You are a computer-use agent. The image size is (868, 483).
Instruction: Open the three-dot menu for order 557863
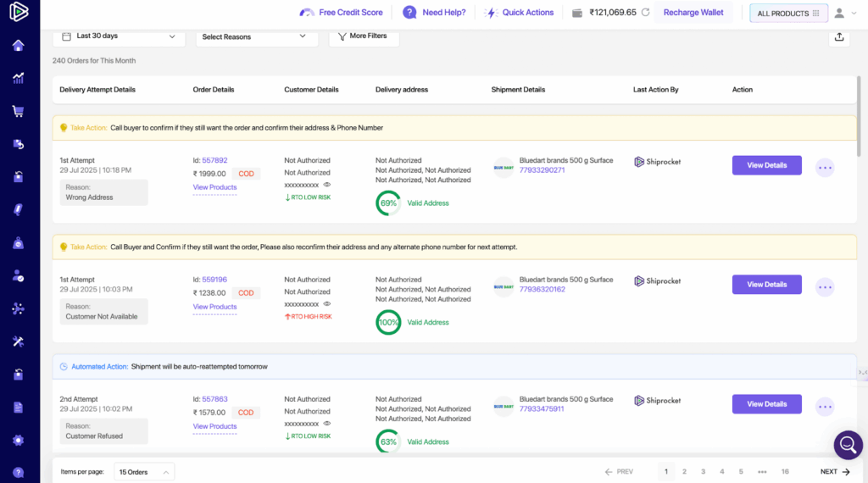(x=825, y=407)
